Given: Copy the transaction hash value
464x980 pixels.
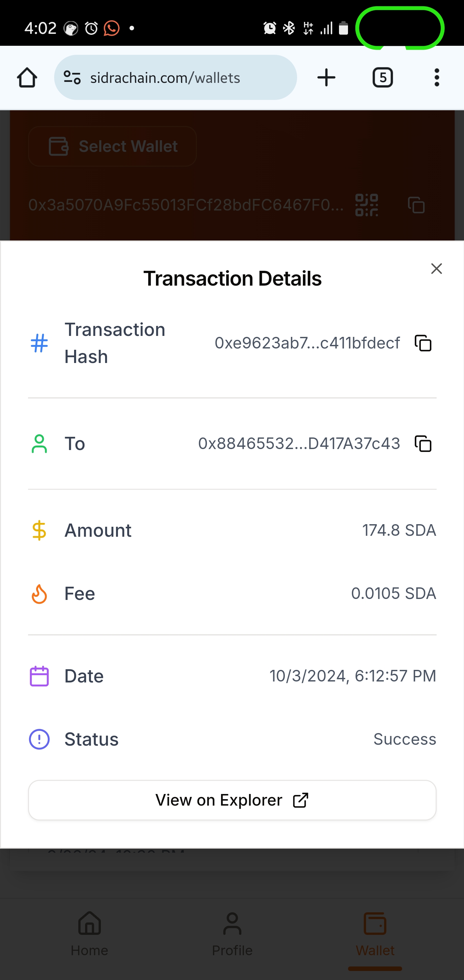Looking at the screenshot, I should pos(423,343).
